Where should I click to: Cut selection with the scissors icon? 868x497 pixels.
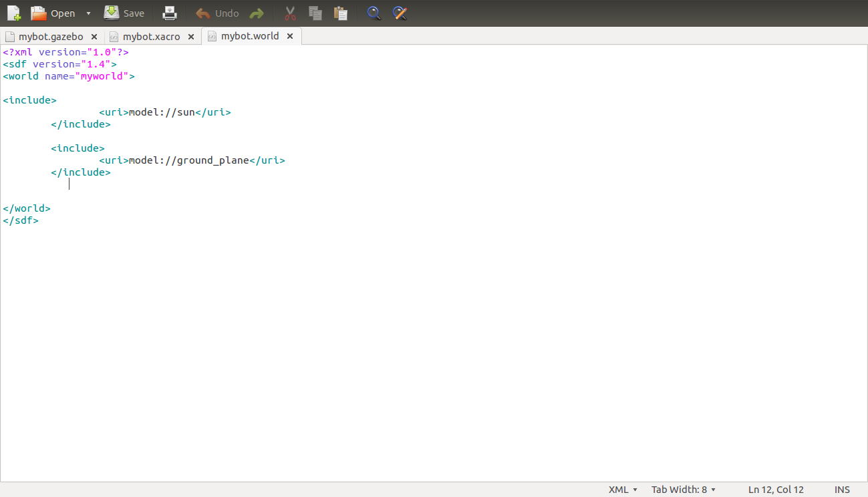pyautogui.click(x=290, y=13)
